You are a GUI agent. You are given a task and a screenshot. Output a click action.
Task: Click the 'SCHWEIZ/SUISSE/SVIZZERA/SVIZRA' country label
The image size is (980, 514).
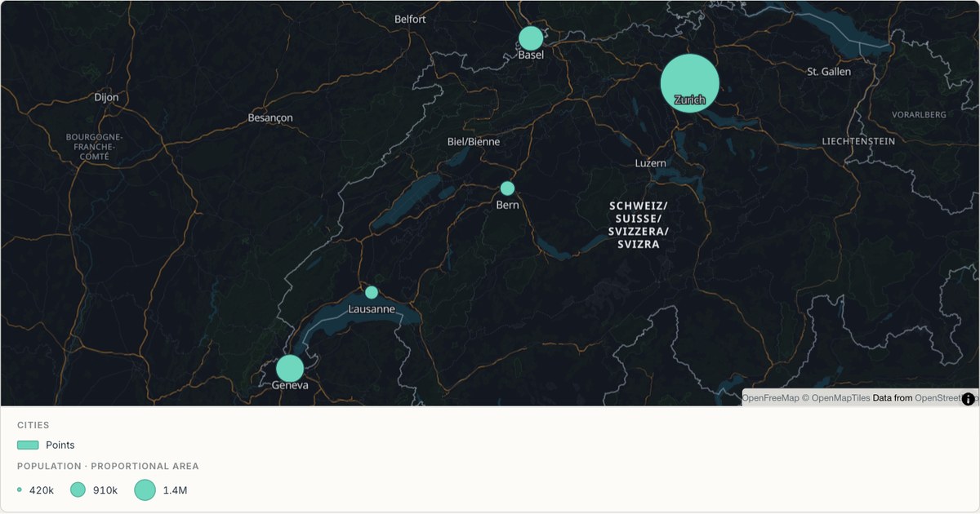tap(639, 225)
